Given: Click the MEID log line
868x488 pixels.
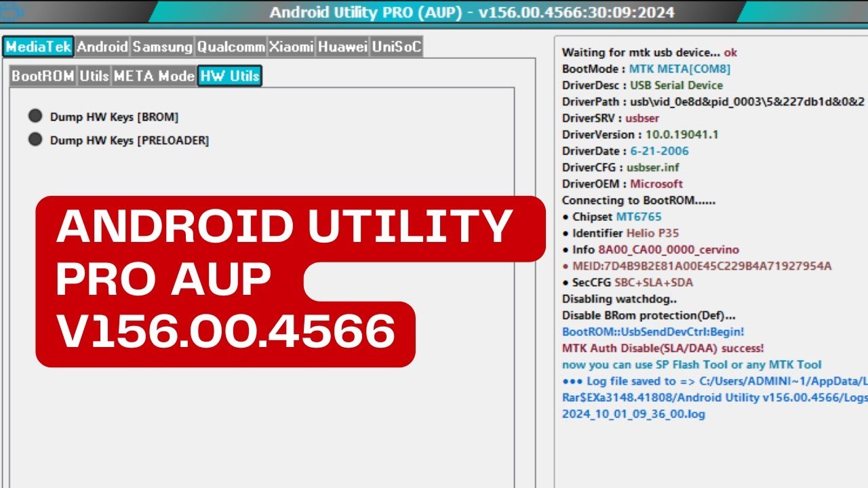Looking at the screenshot, I should pos(697,266).
